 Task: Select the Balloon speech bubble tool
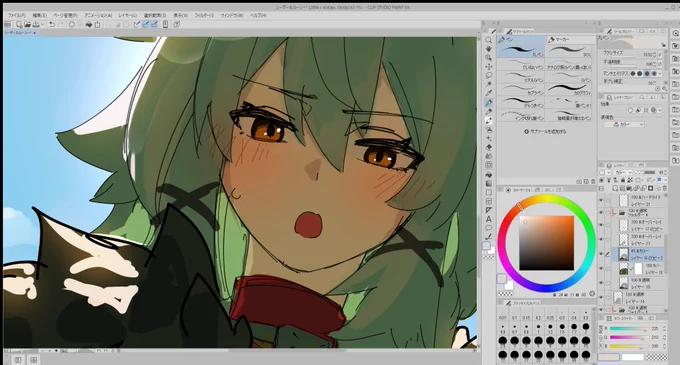click(488, 228)
